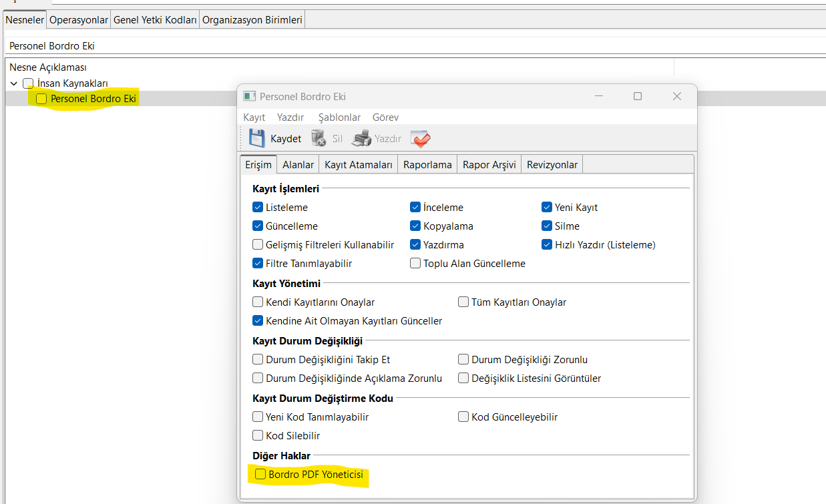The image size is (826, 504).
Task: Click the Personel Bordro Eki search field
Action: 401,46
